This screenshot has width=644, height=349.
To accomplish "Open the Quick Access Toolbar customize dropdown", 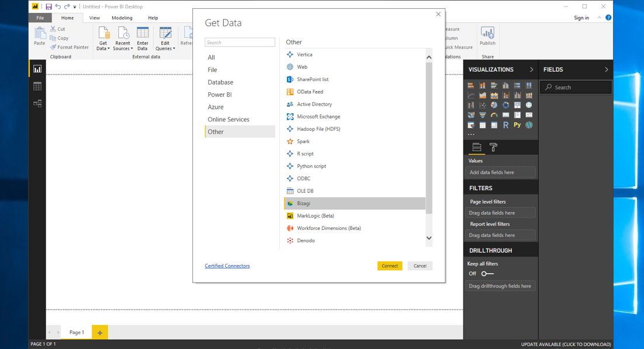I will [75, 7].
